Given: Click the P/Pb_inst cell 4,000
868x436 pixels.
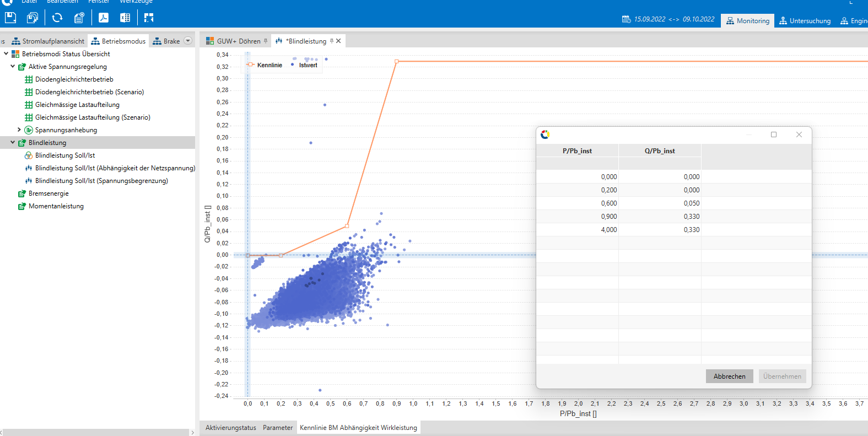Looking at the screenshot, I should point(577,230).
